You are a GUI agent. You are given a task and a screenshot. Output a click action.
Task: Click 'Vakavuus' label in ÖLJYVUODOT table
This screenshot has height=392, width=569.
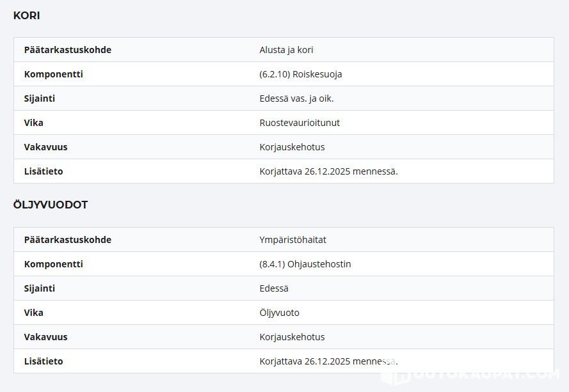point(46,337)
